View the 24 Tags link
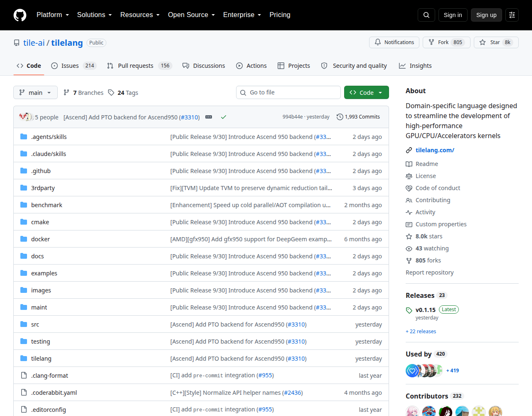The width and height of the screenshot is (532, 416). click(123, 93)
